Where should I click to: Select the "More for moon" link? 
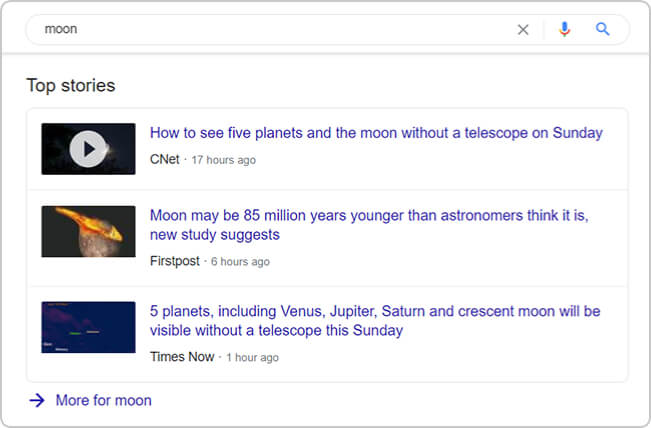tap(103, 400)
